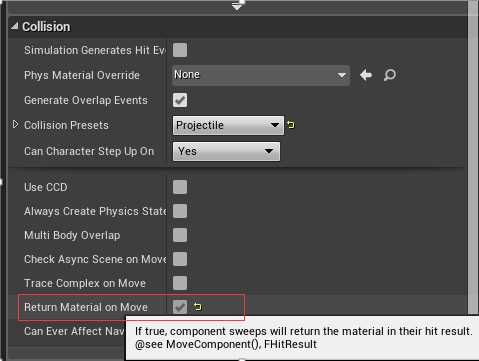Viewport: 479px width, 361px height.
Task: Click the advanced section expander arrow at top
Action: [x=238, y=5]
